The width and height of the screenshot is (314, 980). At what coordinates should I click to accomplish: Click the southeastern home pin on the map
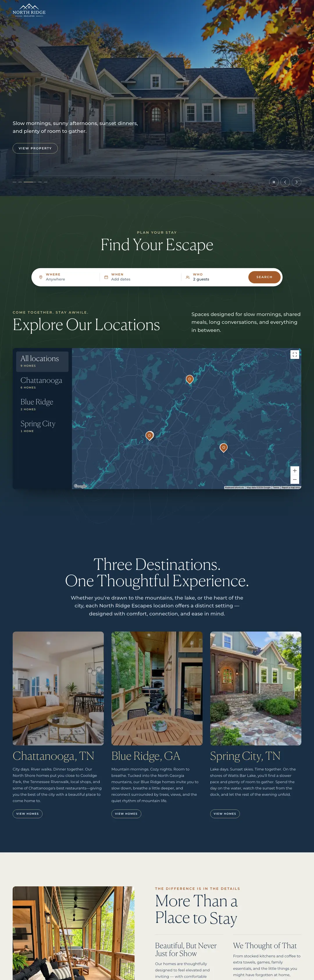click(224, 447)
